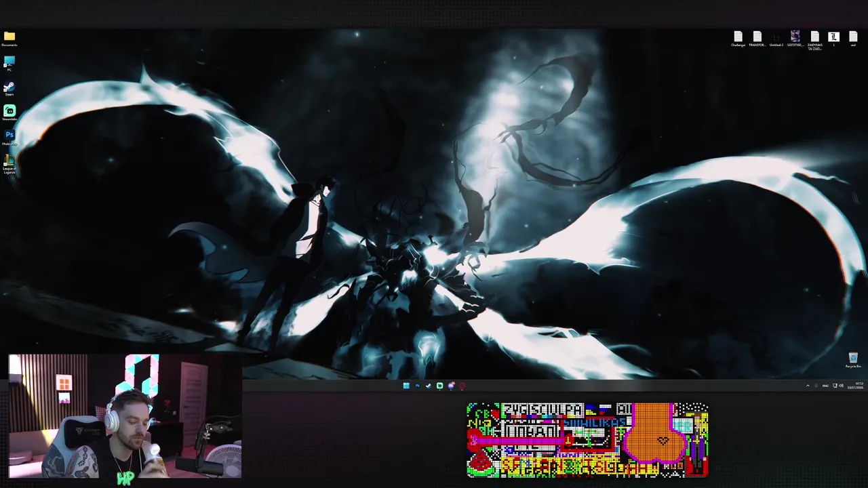Open the red circular taskbar app
Viewport: 868px width, 488px height.
point(462,386)
